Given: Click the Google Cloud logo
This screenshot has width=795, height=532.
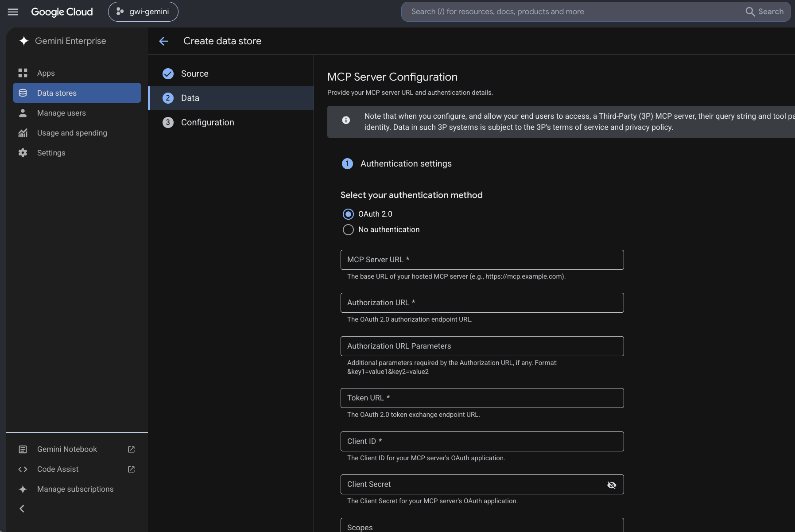Looking at the screenshot, I should [x=62, y=12].
